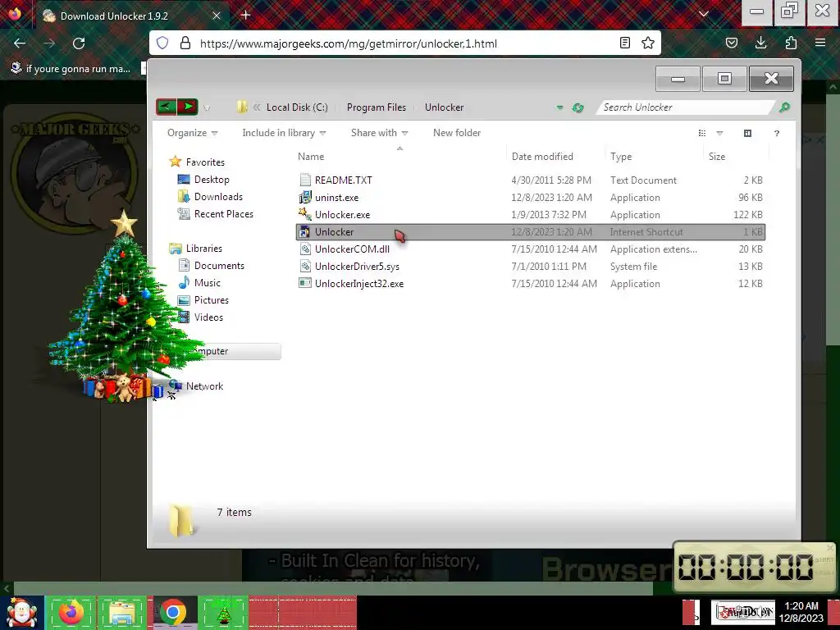Open Pocket save icon in Firefox
Screen dimensions: 840x630
click(731, 43)
